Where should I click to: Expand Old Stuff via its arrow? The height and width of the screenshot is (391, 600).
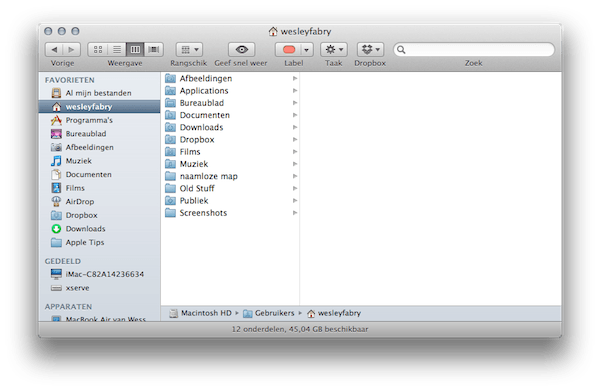(x=295, y=188)
